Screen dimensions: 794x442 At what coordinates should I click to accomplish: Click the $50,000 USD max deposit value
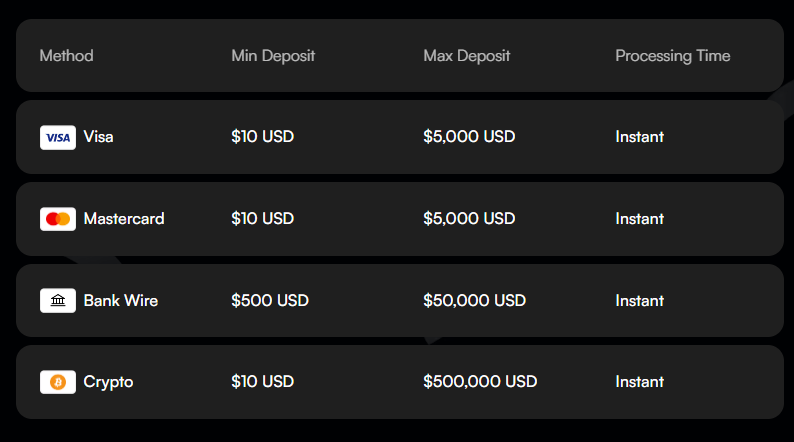474,301
